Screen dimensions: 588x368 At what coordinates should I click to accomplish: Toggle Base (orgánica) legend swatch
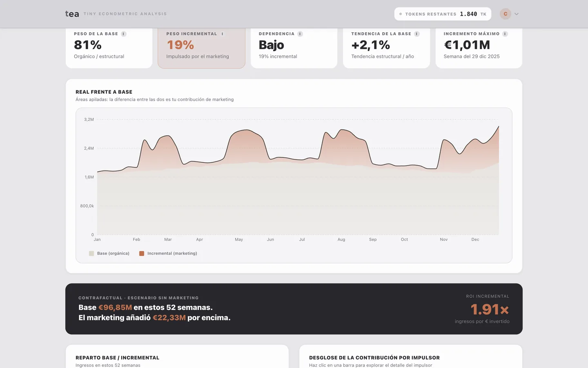point(91,254)
